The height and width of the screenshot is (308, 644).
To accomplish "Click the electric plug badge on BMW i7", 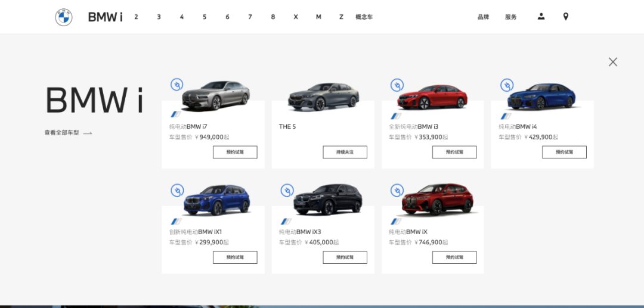I will pos(177,85).
